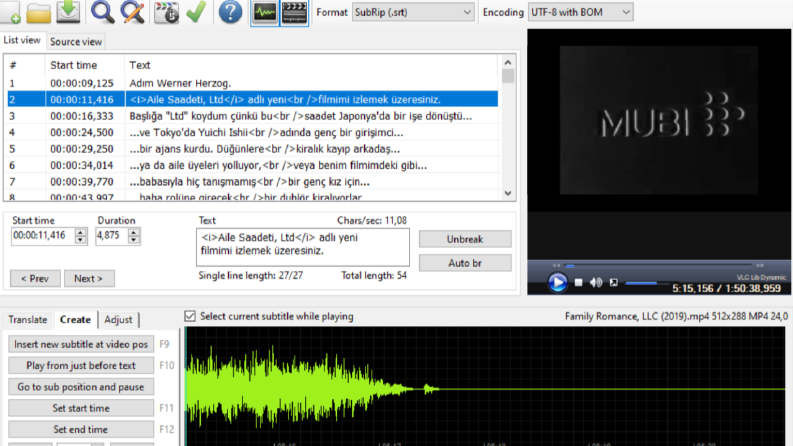Screen dimensions: 793x446
Task: Switch to Source view tab
Action: click(x=76, y=42)
